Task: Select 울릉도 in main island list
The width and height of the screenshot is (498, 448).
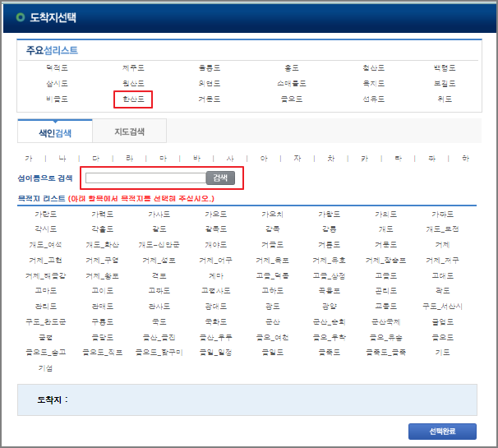Action: coord(210,68)
